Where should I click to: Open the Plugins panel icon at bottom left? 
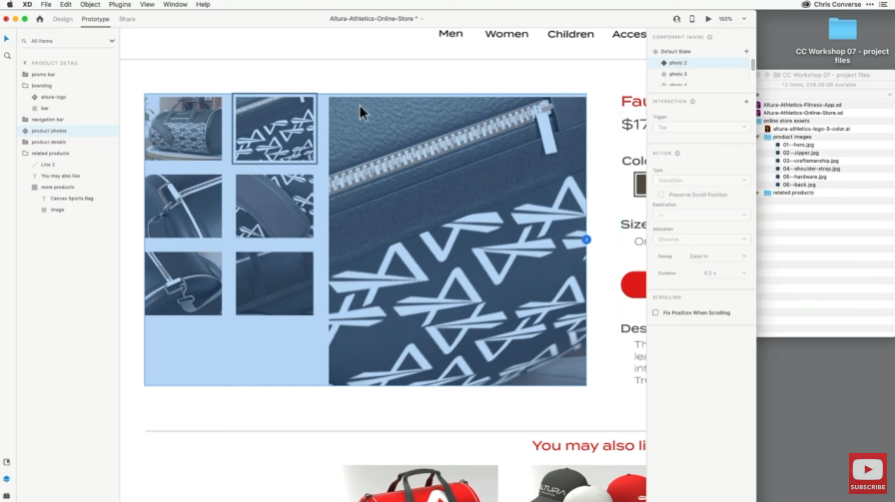click(7, 496)
